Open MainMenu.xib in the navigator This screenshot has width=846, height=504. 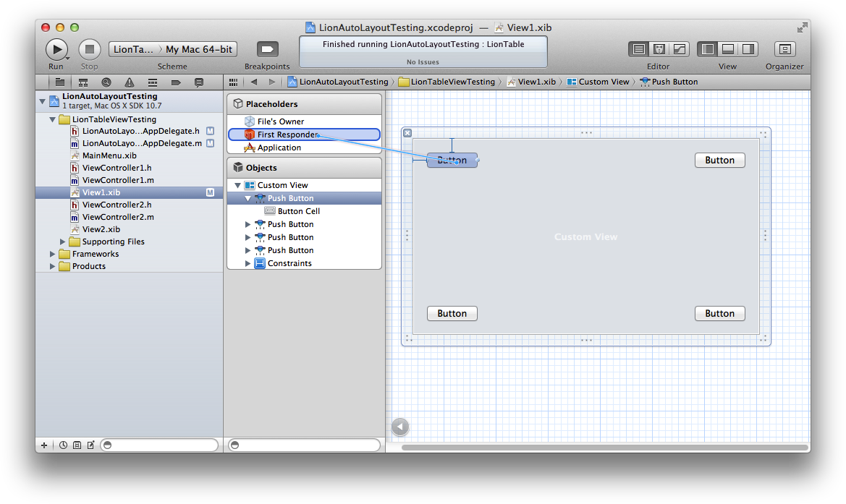pyautogui.click(x=130, y=155)
